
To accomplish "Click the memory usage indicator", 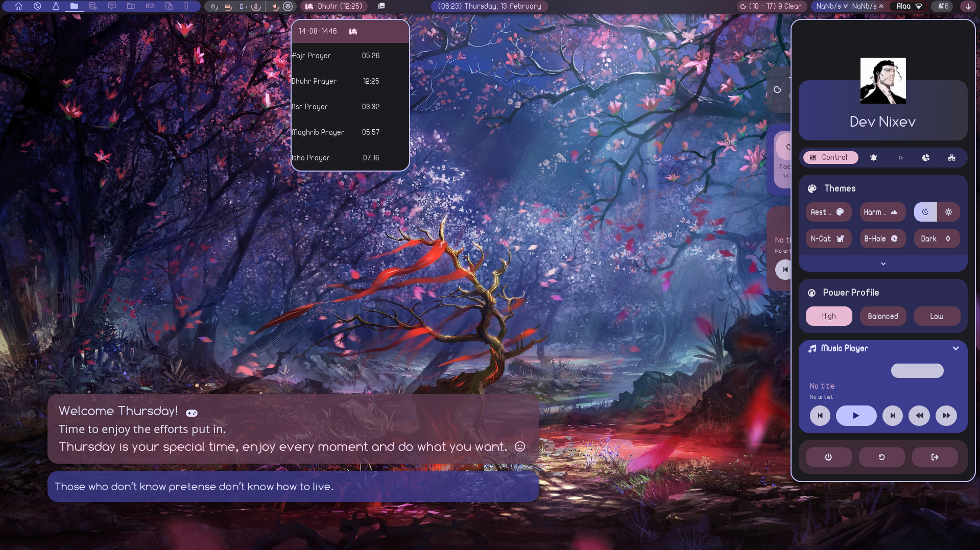I will click(228, 7).
